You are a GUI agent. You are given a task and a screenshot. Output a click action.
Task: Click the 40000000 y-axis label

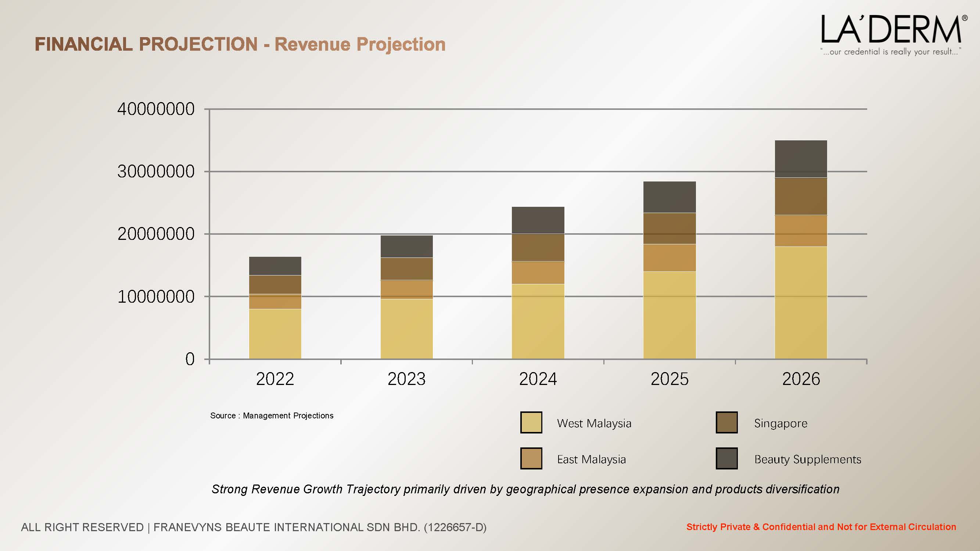click(x=156, y=109)
